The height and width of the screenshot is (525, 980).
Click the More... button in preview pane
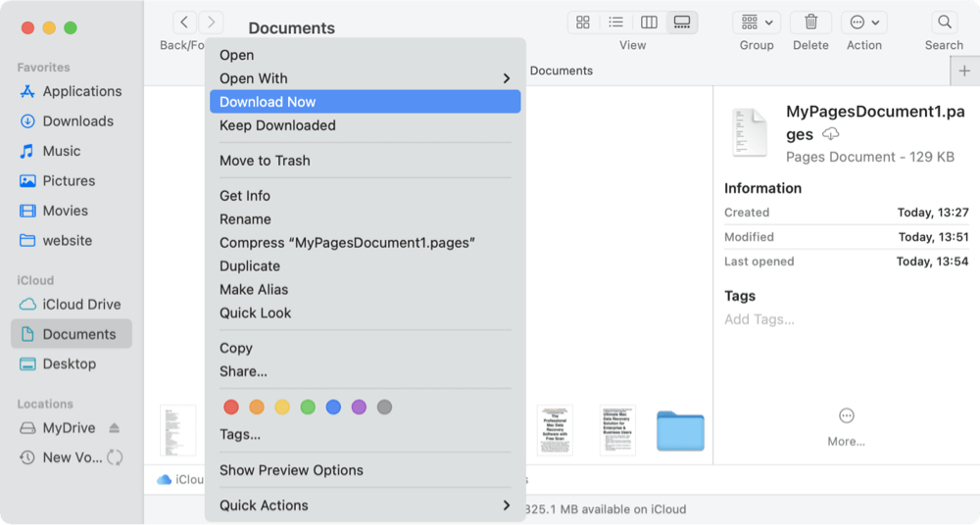[847, 427]
